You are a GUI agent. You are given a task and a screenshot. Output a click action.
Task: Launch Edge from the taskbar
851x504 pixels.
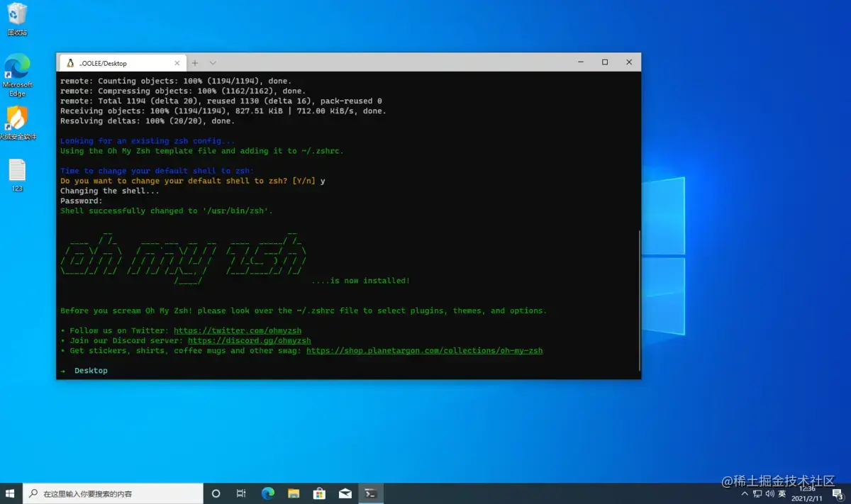click(x=267, y=493)
